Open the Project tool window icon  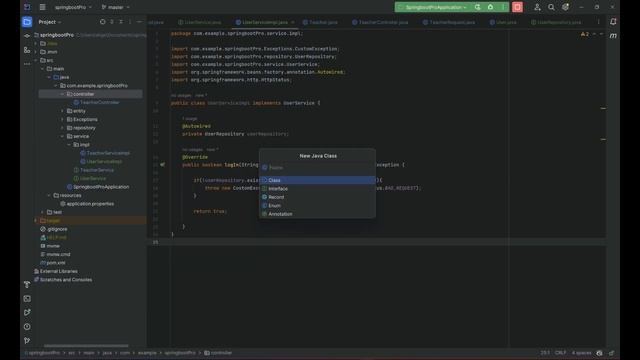coord(27,22)
